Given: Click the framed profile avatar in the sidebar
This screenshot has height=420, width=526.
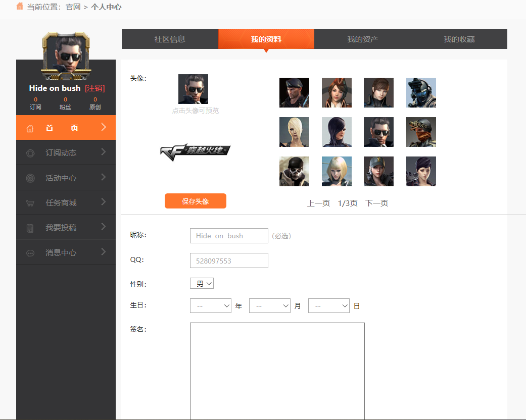Looking at the screenshot, I should pos(66,56).
